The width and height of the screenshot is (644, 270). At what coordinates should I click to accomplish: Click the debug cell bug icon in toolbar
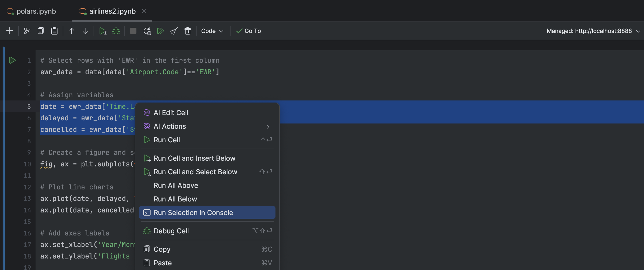point(116,31)
